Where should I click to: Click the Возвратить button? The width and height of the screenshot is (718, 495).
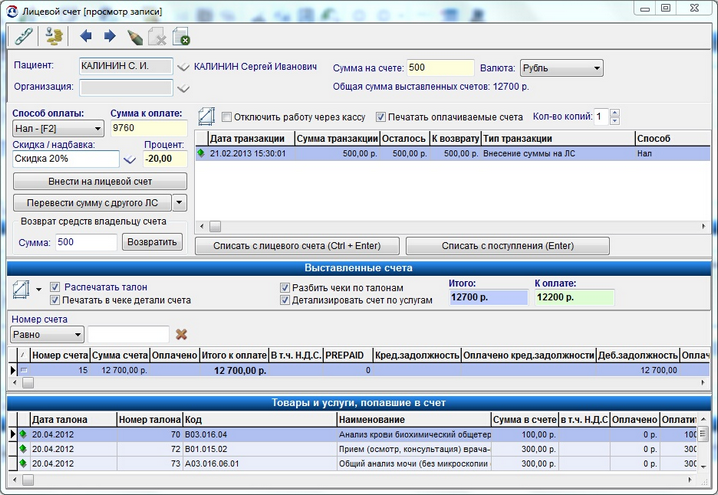click(x=152, y=242)
